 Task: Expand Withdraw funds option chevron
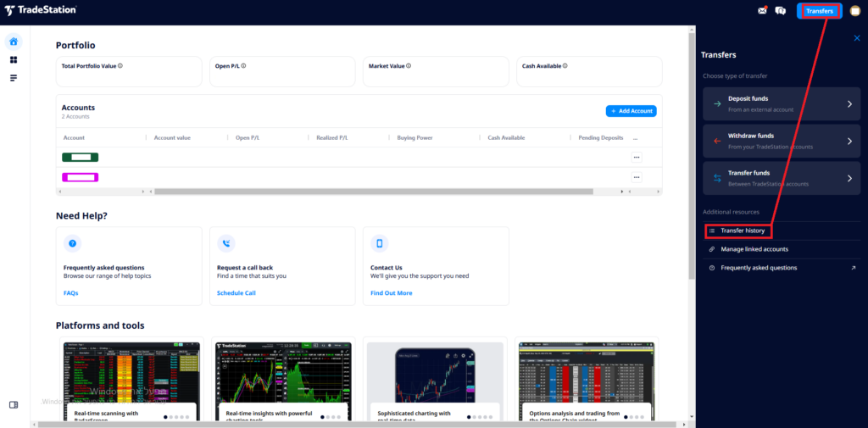coord(849,142)
